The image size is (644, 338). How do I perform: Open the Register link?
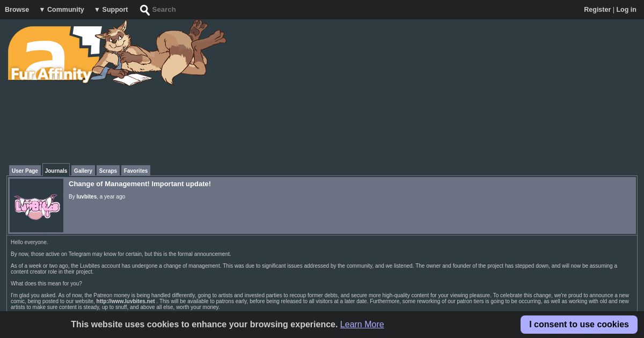pyautogui.click(x=597, y=10)
